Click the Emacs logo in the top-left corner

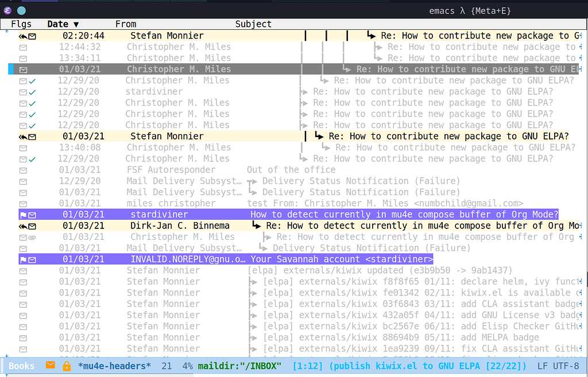(x=7, y=10)
